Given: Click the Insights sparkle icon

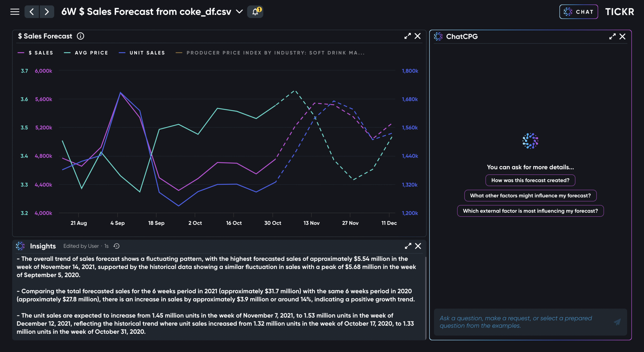Looking at the screenshot, I should (x=20, y=246).
